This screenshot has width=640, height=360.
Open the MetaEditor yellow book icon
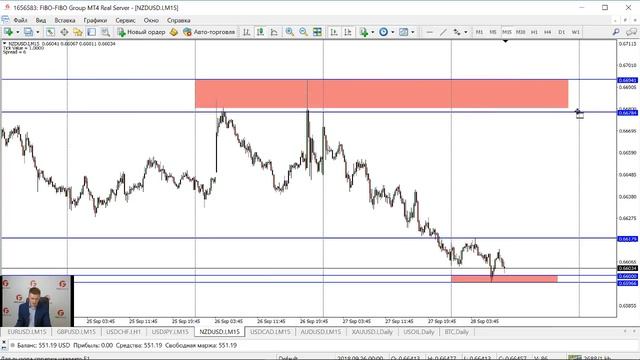coord(174,32)
